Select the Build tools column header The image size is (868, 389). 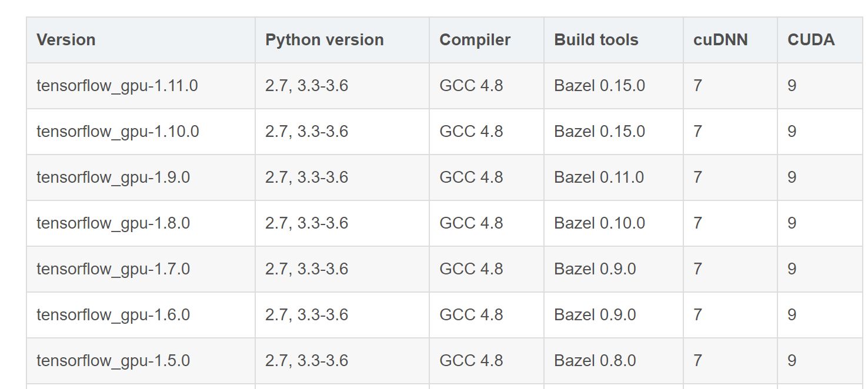pyautogui.click(x=613, y=40)
